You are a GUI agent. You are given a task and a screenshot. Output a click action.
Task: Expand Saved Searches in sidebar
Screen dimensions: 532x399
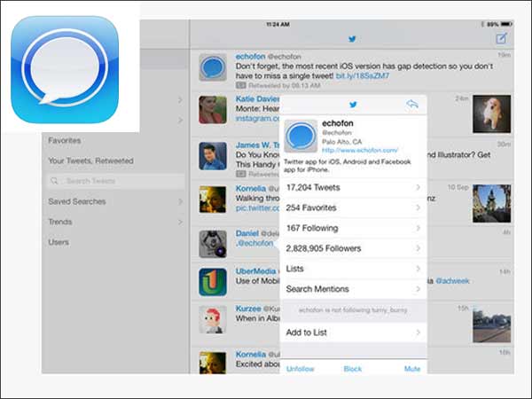(x=180, y=201)
